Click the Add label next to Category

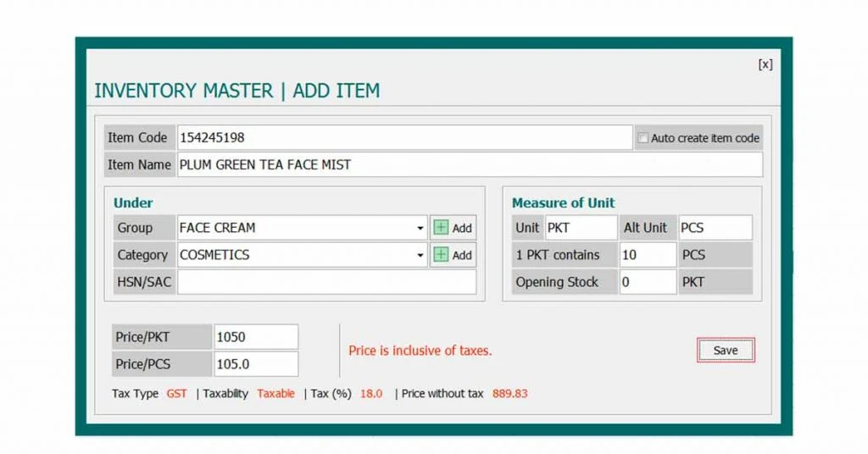tap(462, 255)
